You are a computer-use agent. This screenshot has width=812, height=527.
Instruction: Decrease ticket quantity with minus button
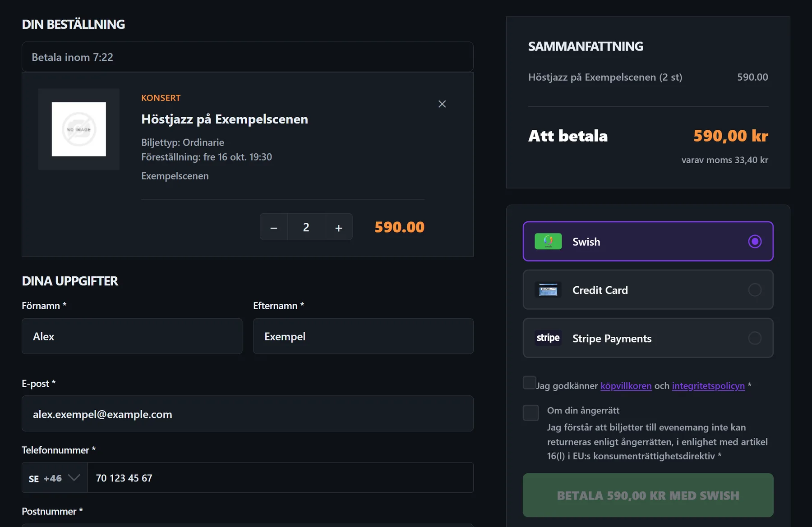[x=274, y=227]
